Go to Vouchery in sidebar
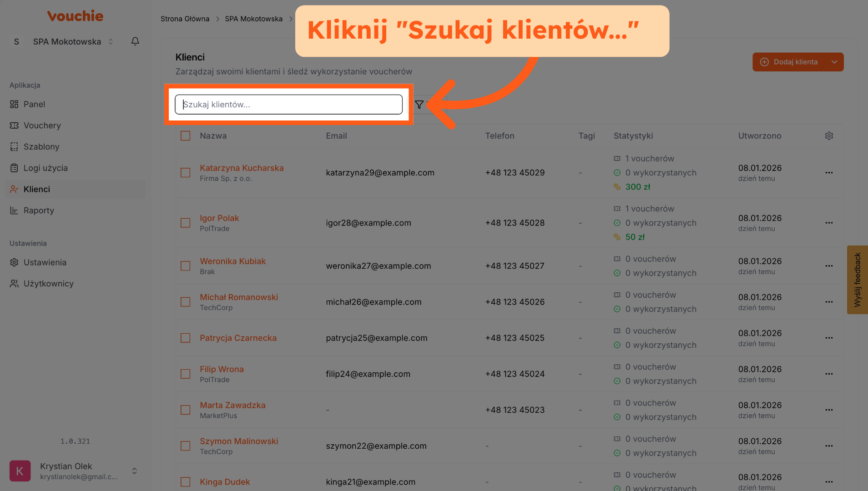The height and width of the screenshot is (491, 868). point(42,125)
